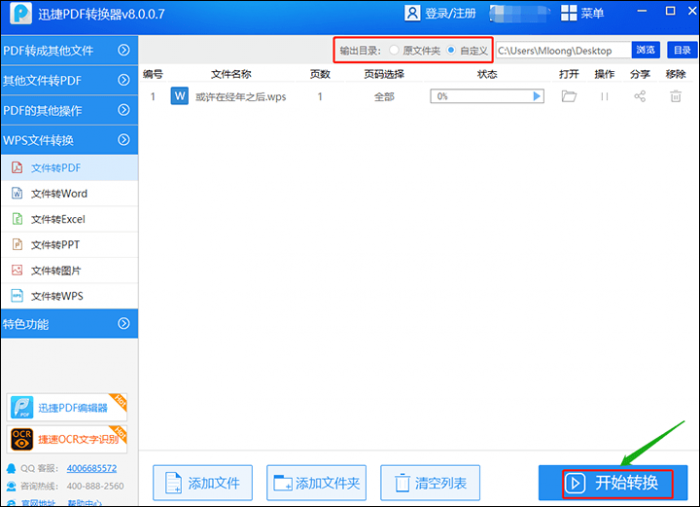
Task: Click the 迅捷PDF转换器 app logo
Action: pyautogui.click(x=21, y=13)
